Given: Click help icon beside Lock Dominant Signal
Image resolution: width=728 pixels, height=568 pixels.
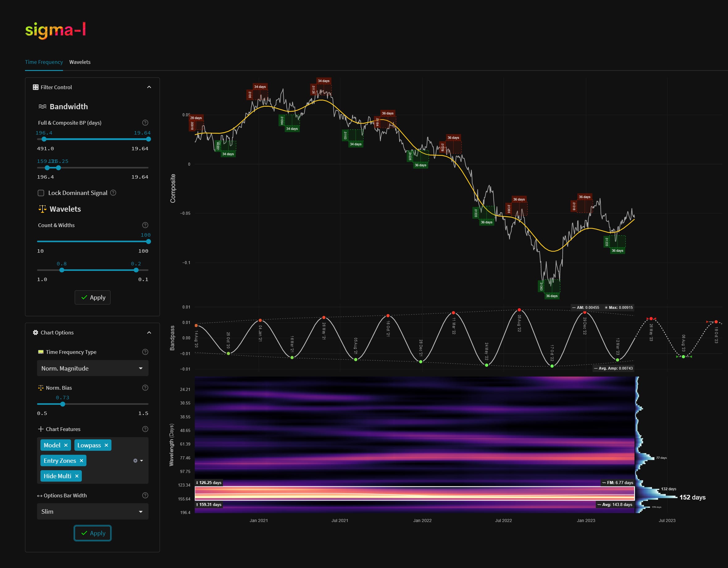Looking at the screenshot, I should pyautogui.click(x=113, y=193).
